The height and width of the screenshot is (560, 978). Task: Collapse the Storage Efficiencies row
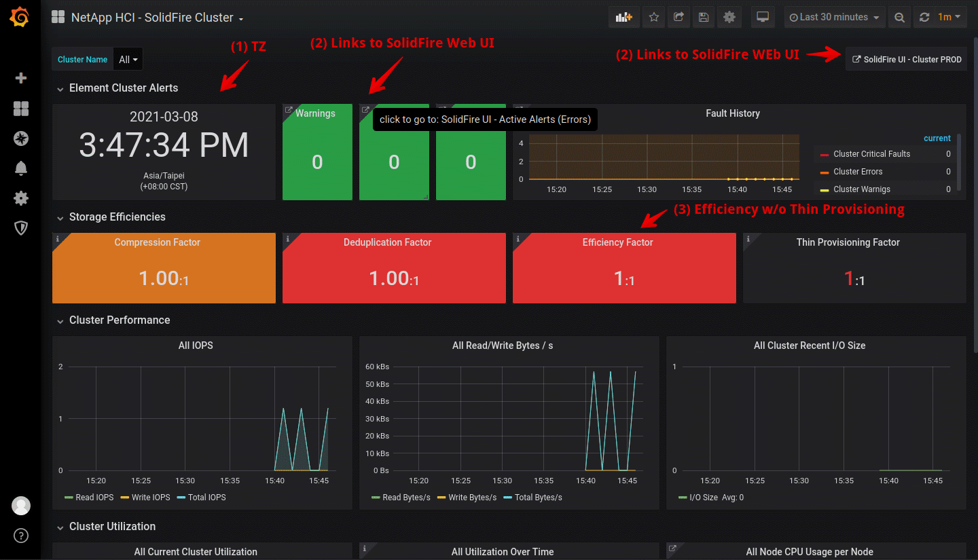click(117, 217)
